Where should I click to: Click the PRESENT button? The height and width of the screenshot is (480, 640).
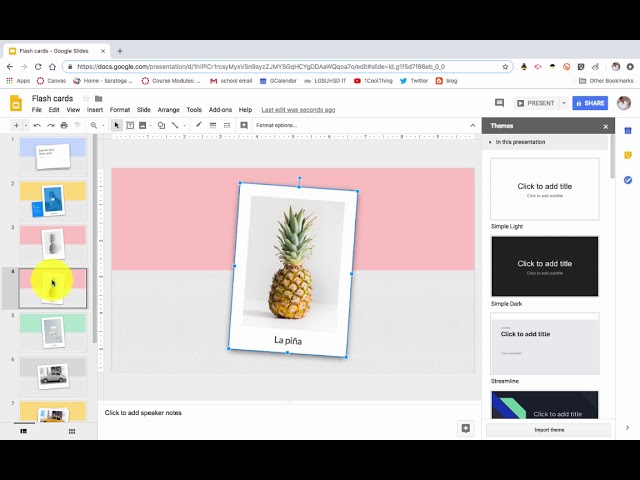[x=536, y=103]
